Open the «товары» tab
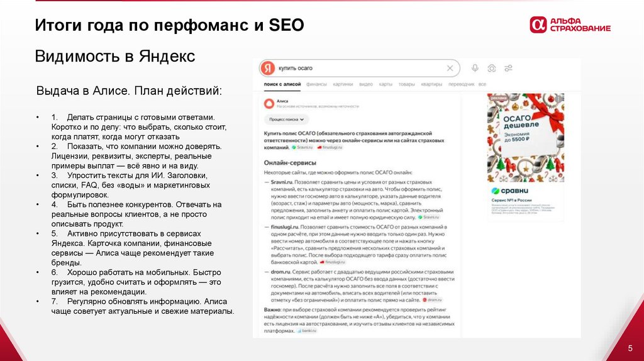Screen dimensions: 644x361 pos(407,84)
